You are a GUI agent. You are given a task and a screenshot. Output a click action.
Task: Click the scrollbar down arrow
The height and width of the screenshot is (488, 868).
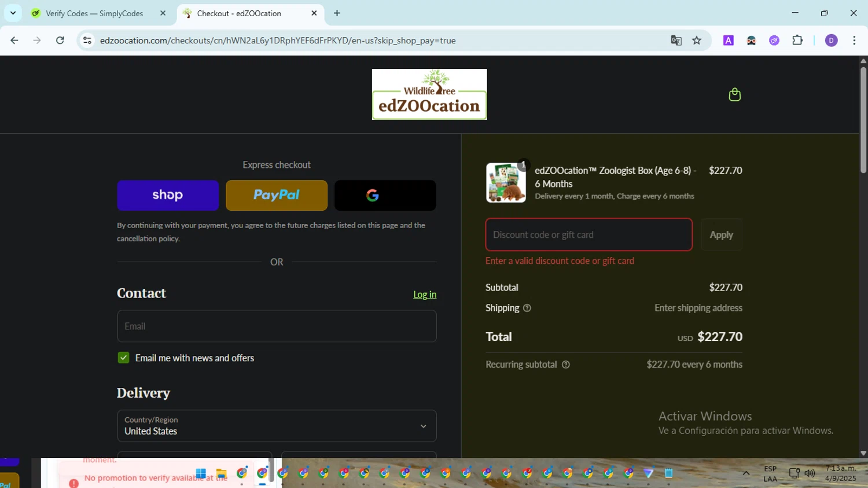pos(863,453)
